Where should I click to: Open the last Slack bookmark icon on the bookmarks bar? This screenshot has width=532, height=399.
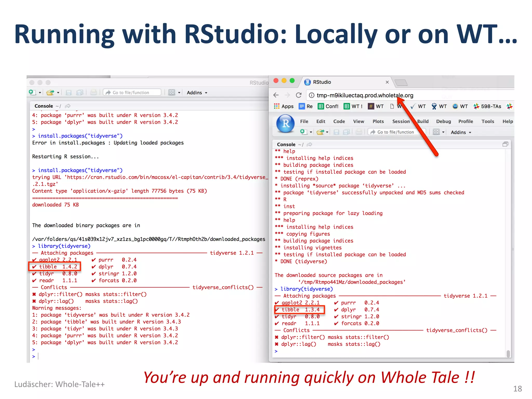509,106
